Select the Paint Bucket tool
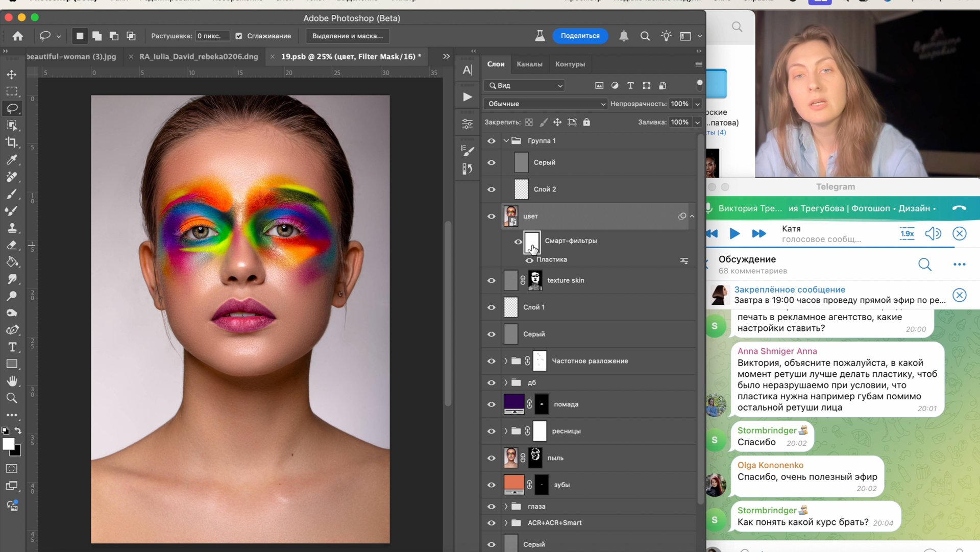The height and width of the screenshot is (552, 980). coord(12,262)
